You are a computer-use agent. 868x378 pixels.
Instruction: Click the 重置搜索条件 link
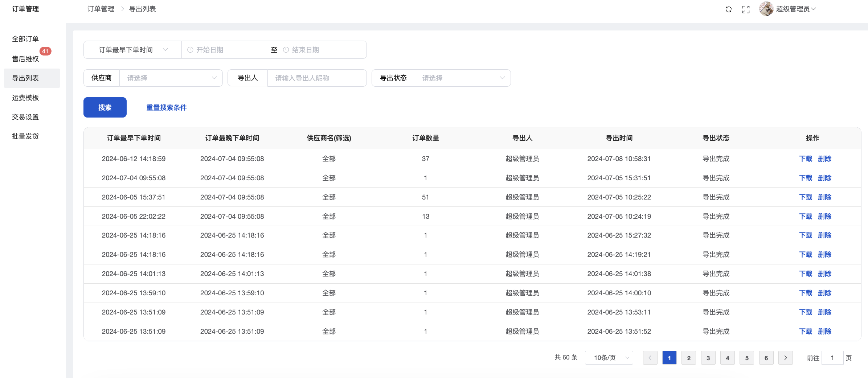point(167,107)
